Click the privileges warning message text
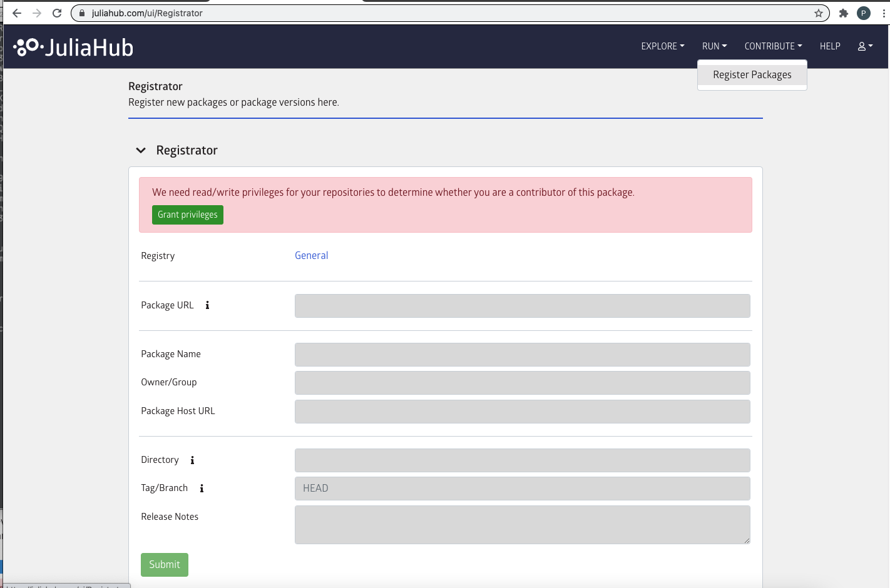Screen dimensions: 890x588 tap(393, 192)
